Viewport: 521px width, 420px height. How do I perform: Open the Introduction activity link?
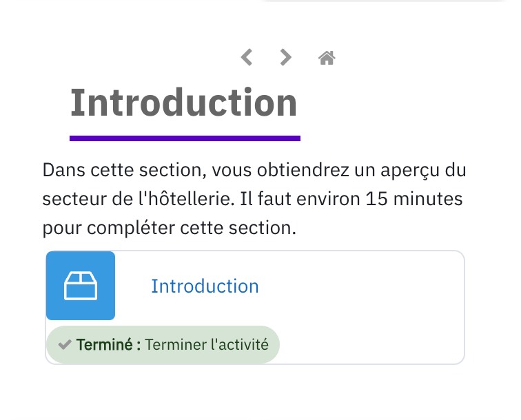pos(205,286)
